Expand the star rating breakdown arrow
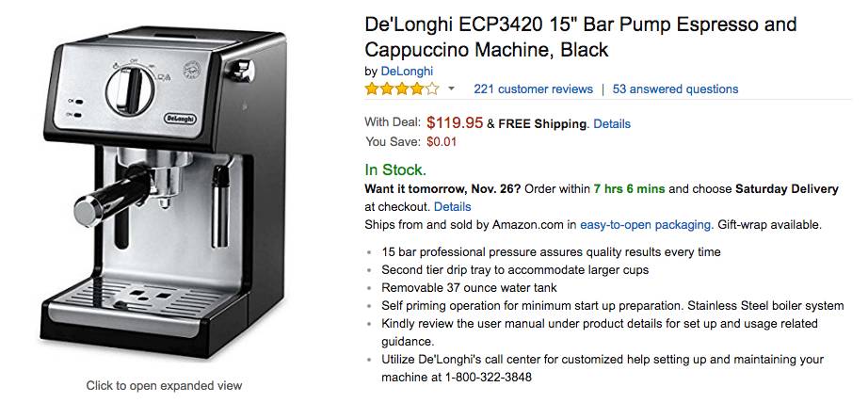This screenshot has height=403, width=868. pyautogui.click(x=451, y=89)
